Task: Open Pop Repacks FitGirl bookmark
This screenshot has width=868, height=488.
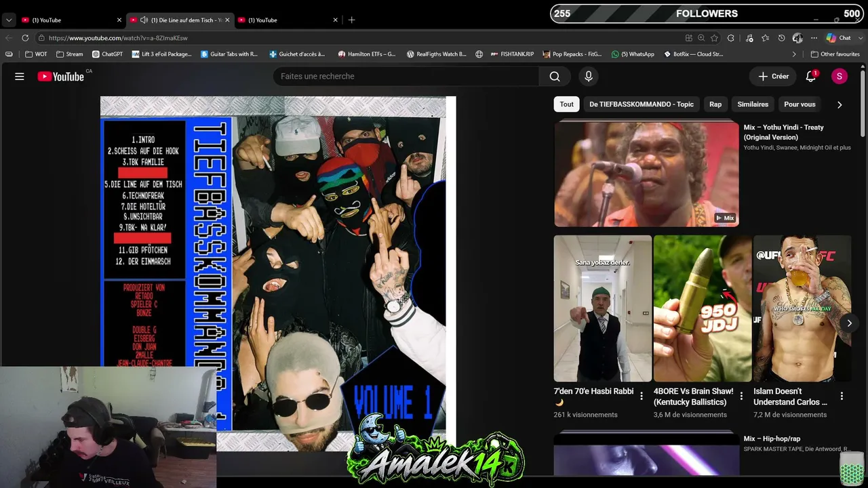Action: [x=572, y=54]
